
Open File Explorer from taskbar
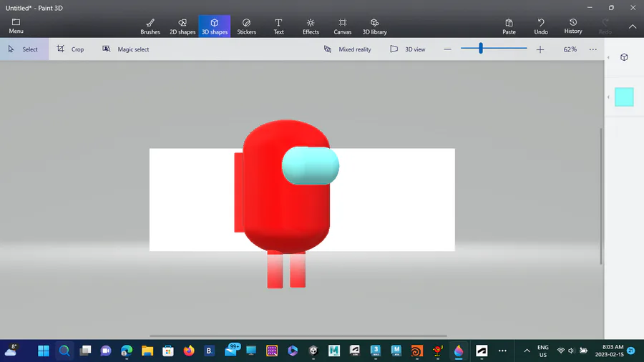(x=147, y=351)
